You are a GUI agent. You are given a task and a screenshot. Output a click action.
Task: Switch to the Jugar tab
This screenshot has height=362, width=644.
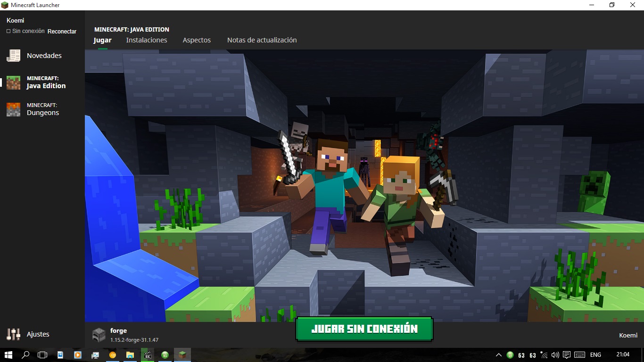point(102,40)
